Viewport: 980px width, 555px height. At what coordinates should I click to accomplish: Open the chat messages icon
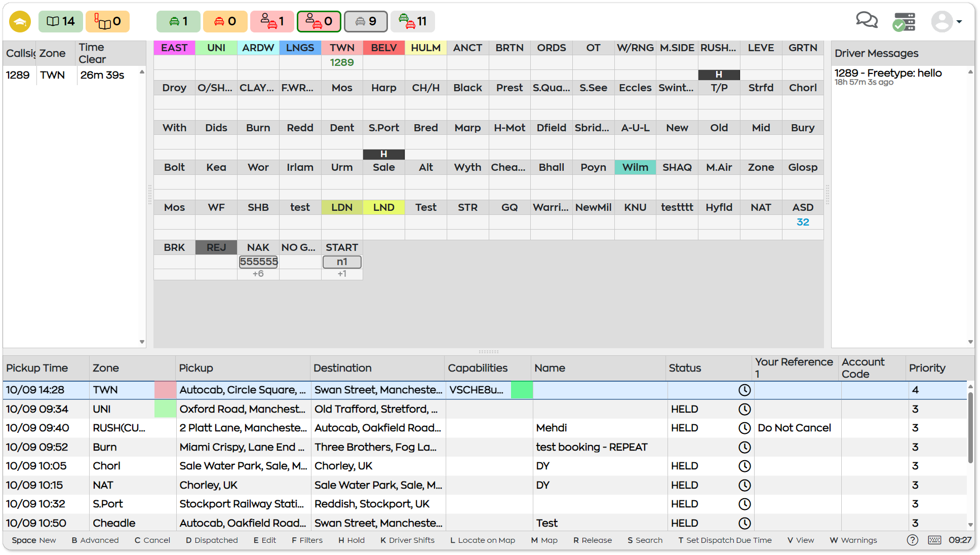[867, 21]
